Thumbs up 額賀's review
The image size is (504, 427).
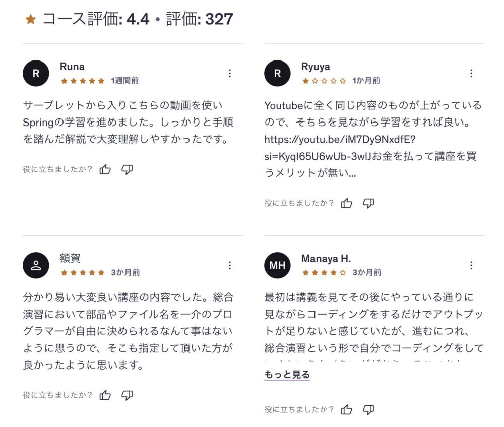[105, 395]
